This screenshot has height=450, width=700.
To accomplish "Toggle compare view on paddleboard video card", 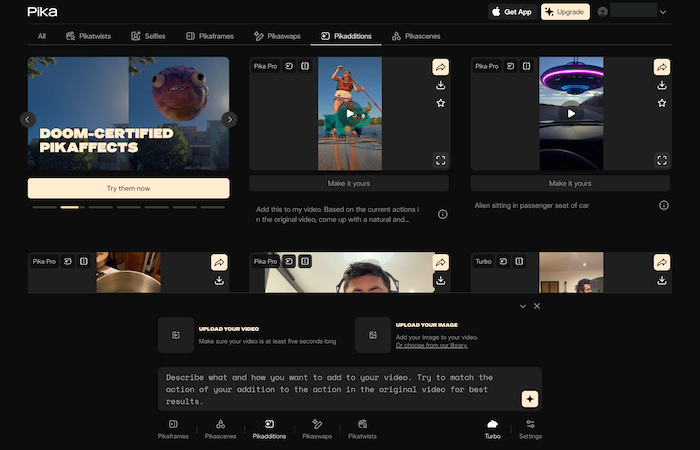I will coord(305,67).
